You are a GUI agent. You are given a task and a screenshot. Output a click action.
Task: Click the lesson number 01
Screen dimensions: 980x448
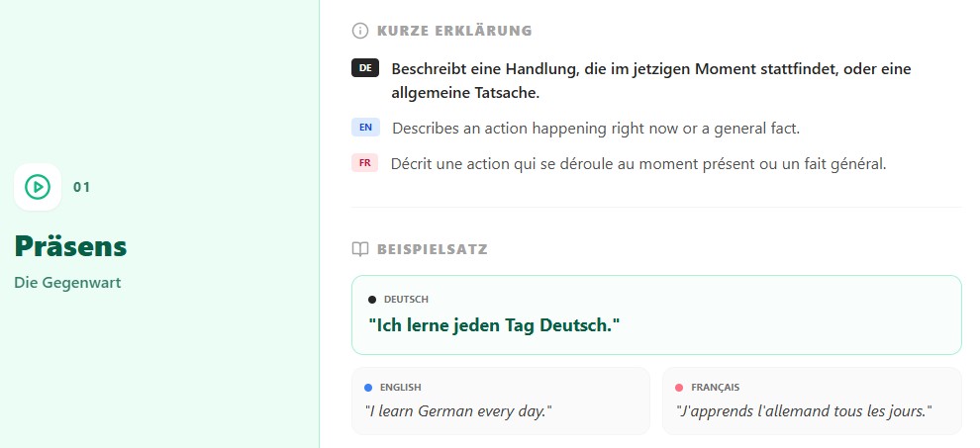coord(81,187)
